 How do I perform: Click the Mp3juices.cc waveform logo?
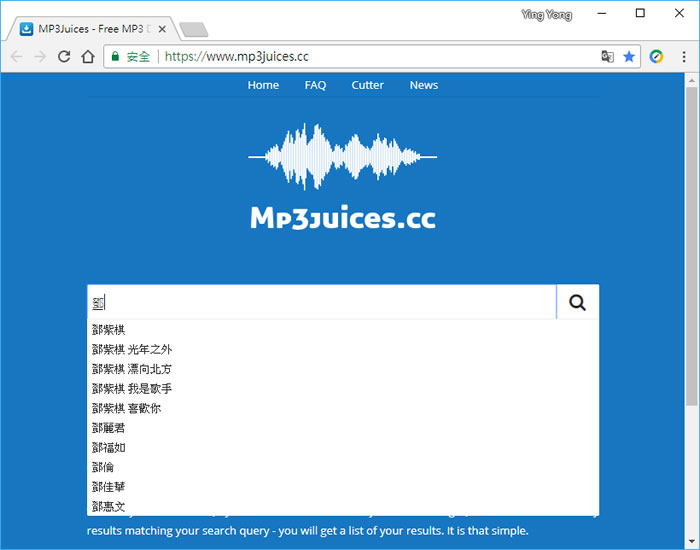343,176
